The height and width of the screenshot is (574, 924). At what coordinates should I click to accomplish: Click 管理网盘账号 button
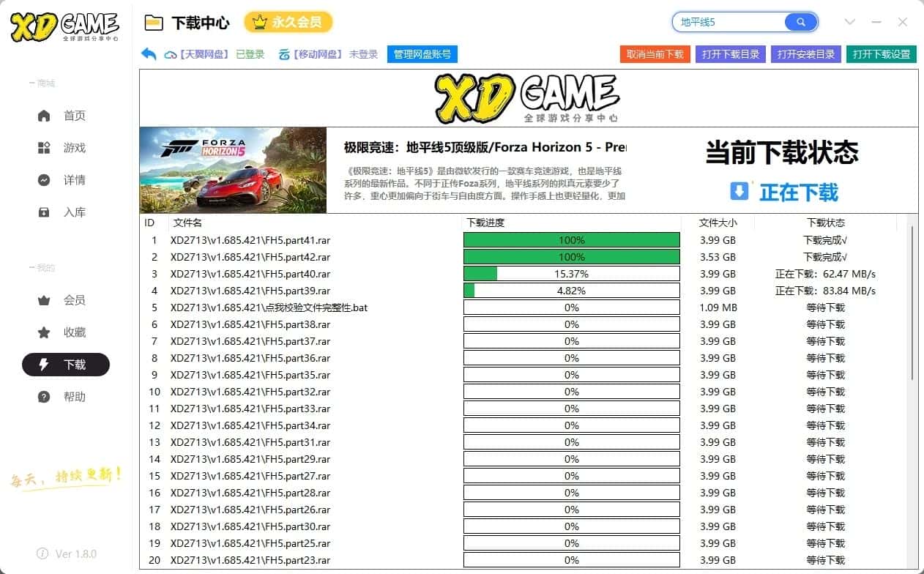coord(422,54)
